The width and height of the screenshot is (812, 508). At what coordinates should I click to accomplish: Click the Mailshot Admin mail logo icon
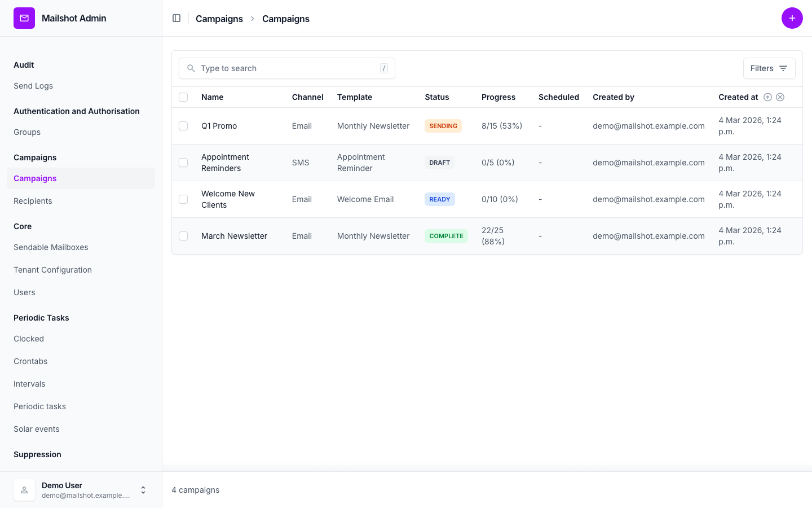[24, 18]
